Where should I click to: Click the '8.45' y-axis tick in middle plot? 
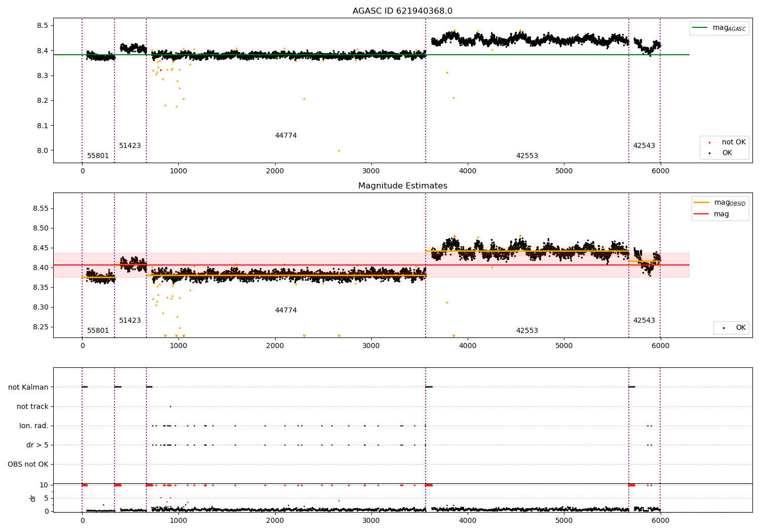41,248
